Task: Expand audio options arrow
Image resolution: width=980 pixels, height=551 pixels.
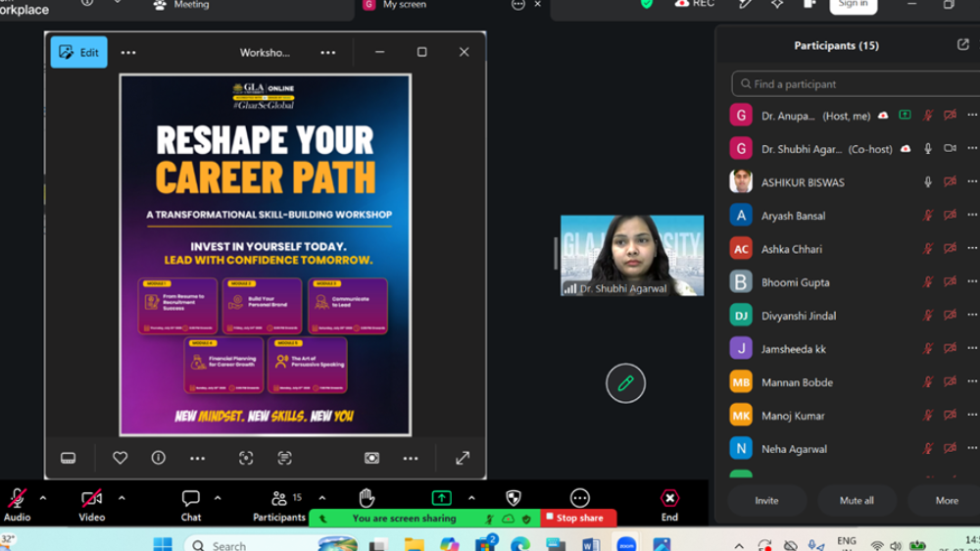Action: tap(43, 498)
